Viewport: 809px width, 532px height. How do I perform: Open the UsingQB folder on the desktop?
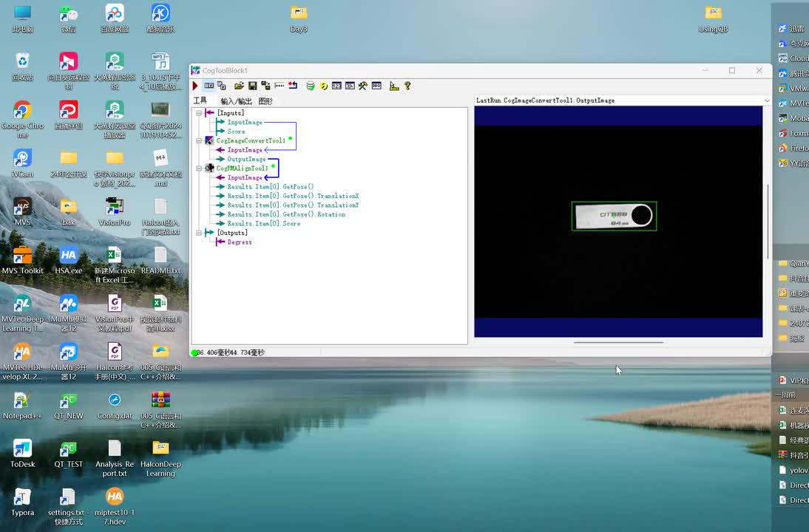[713, 19]
